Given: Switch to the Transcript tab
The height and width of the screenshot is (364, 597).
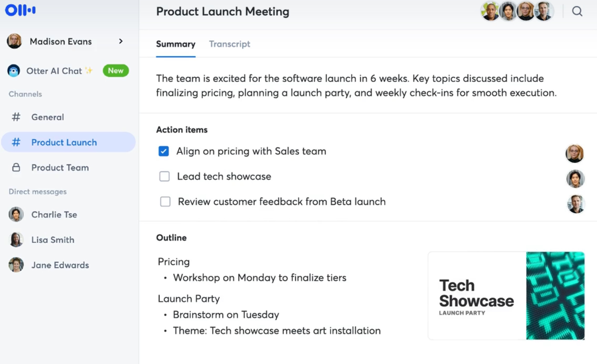Looking at the screenshot, I should [230, 44].
